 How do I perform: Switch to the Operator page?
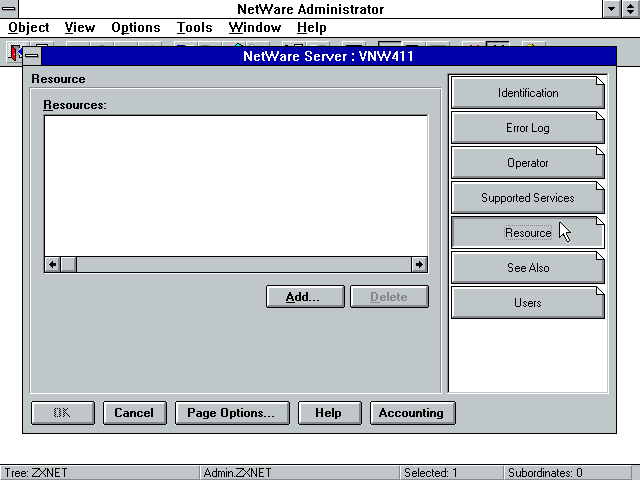528,163
